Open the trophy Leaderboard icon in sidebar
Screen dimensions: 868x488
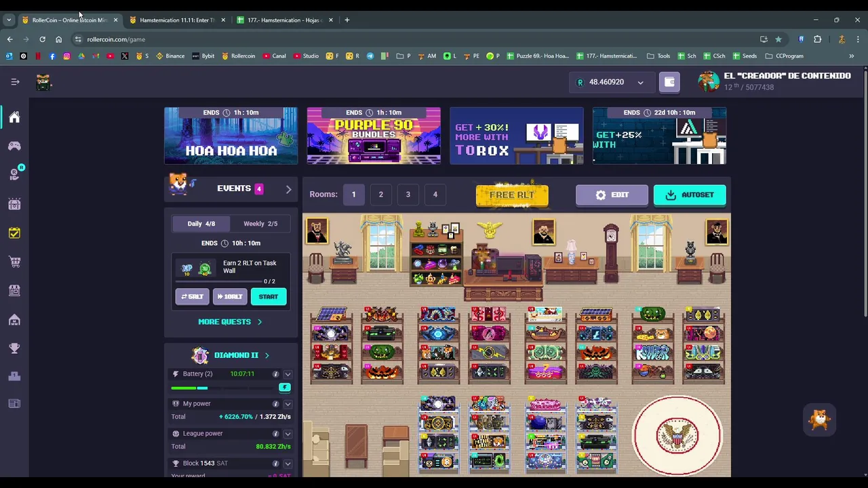14,348
